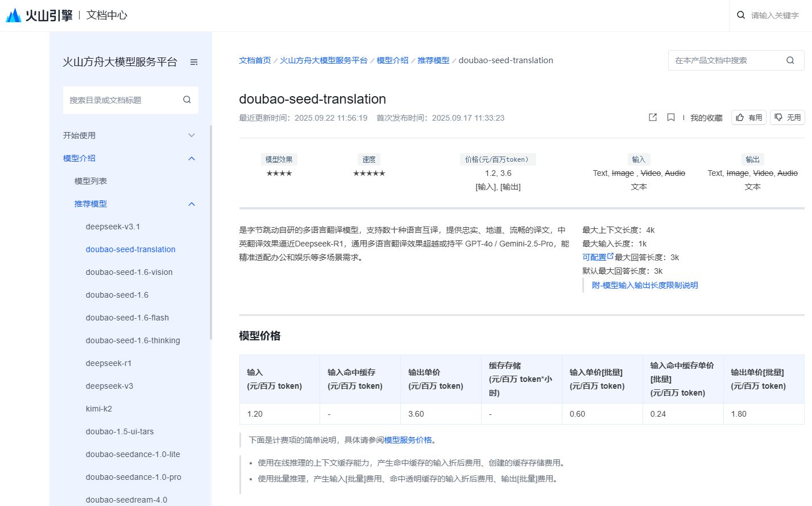Click the 模型价格 section heading

tap(260, 336)
